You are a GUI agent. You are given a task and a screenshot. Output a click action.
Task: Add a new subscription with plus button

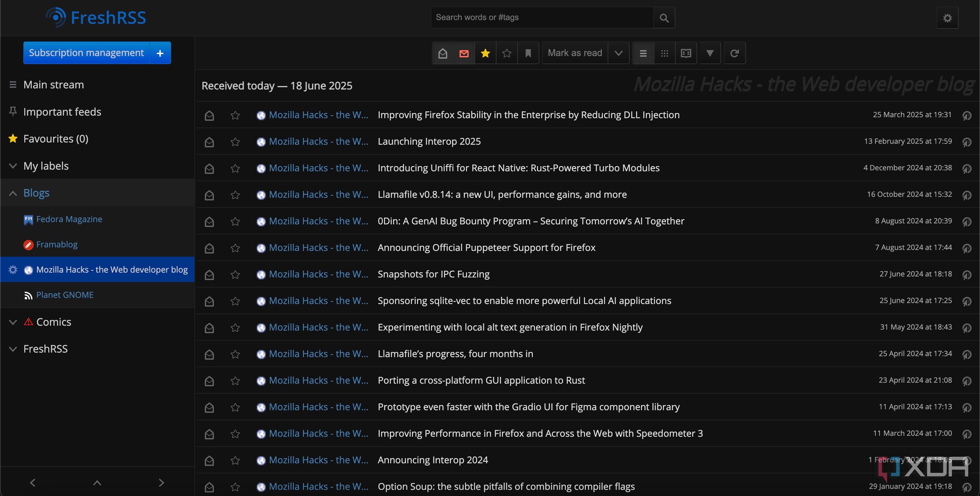(160, 53)
